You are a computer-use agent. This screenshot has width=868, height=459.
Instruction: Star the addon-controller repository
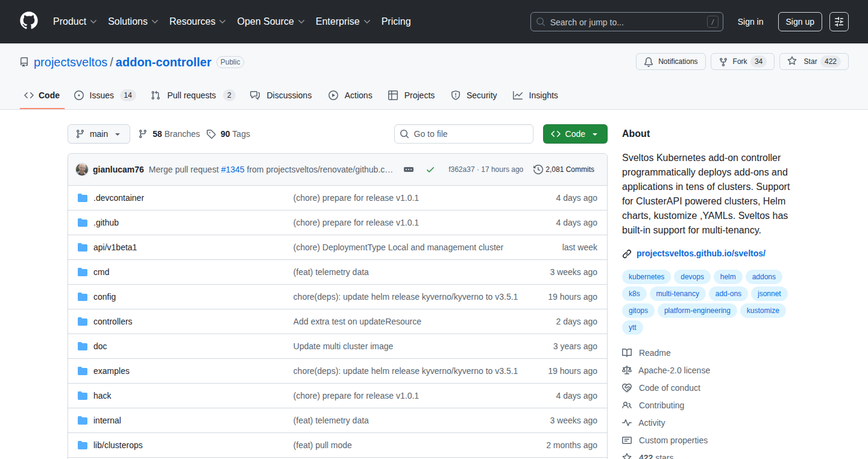(814, 62)
